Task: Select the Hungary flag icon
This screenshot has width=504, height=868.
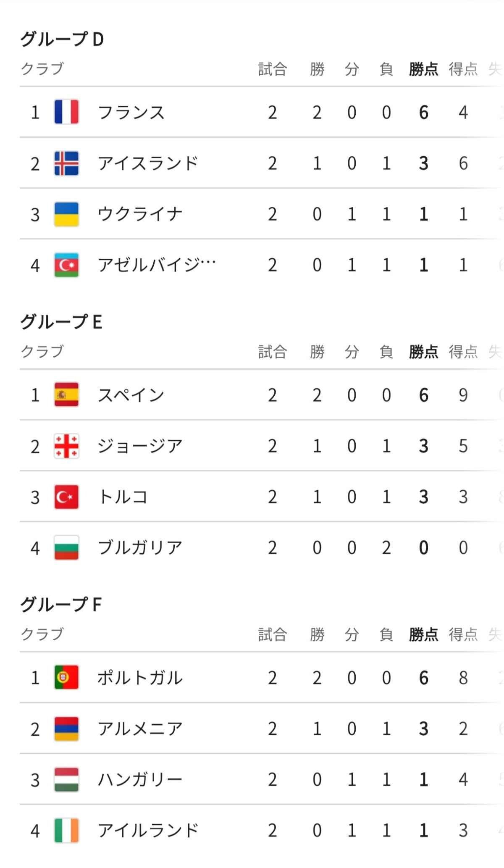Action: (x=66, y=780)
